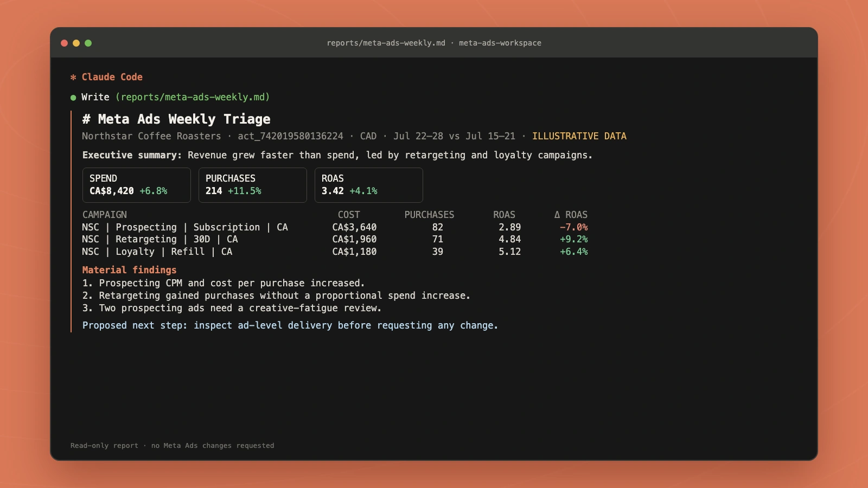Select the "NSC | Retargeting | 30D | CA" campaign row
This screenshot has width=868, height=488.
pyautogui.click(x=335, y=239)
